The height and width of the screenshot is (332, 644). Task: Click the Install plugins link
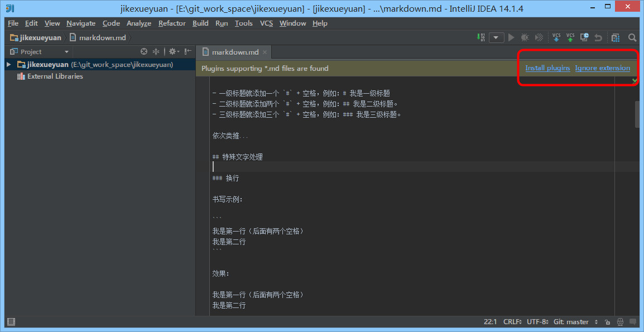tap(547, 68)
